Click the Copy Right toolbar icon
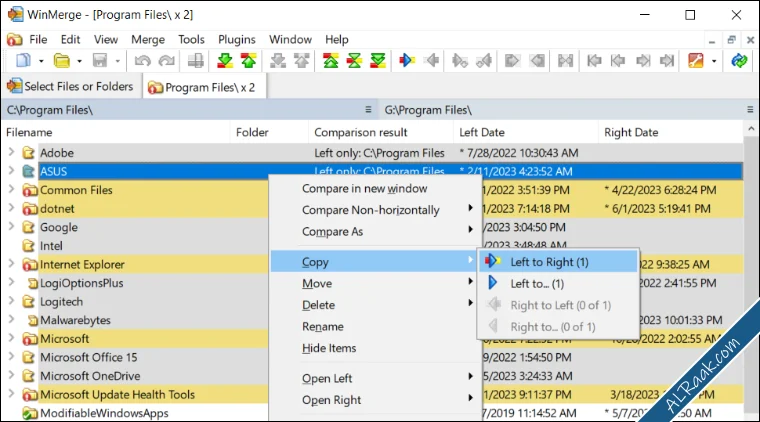Viewport: 760px width, 422px height. pos(407,61)
